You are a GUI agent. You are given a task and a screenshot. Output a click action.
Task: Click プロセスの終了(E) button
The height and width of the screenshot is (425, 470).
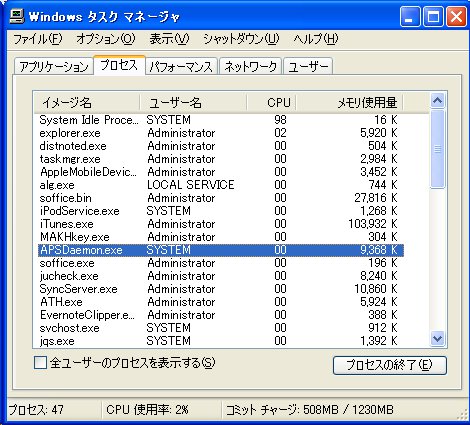point(390,365)
